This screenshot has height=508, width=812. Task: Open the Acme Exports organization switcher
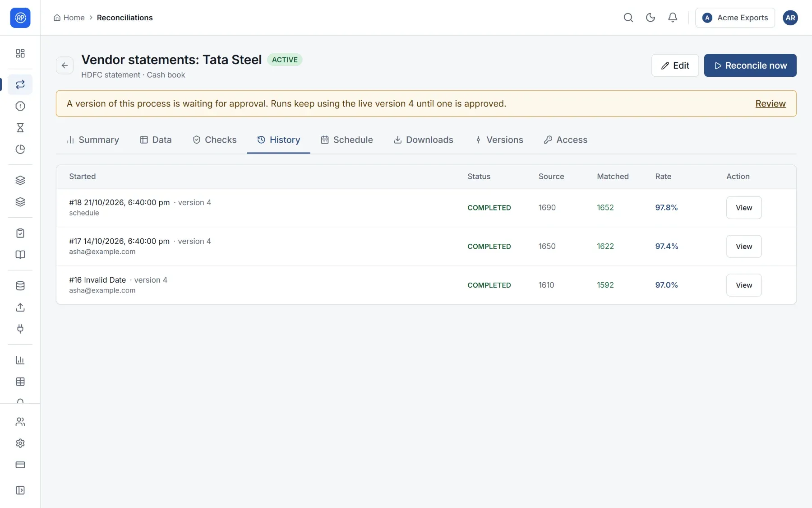tap(735, 18)
